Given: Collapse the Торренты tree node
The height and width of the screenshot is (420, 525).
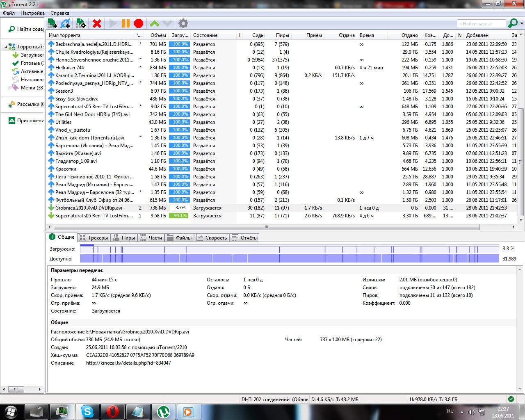Looking at the screenshot, I should click(5, 47).
